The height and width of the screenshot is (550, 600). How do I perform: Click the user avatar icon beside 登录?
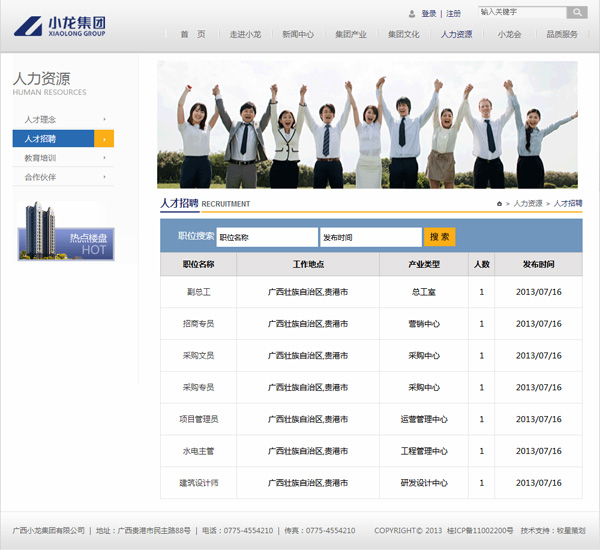click(412, 14)
